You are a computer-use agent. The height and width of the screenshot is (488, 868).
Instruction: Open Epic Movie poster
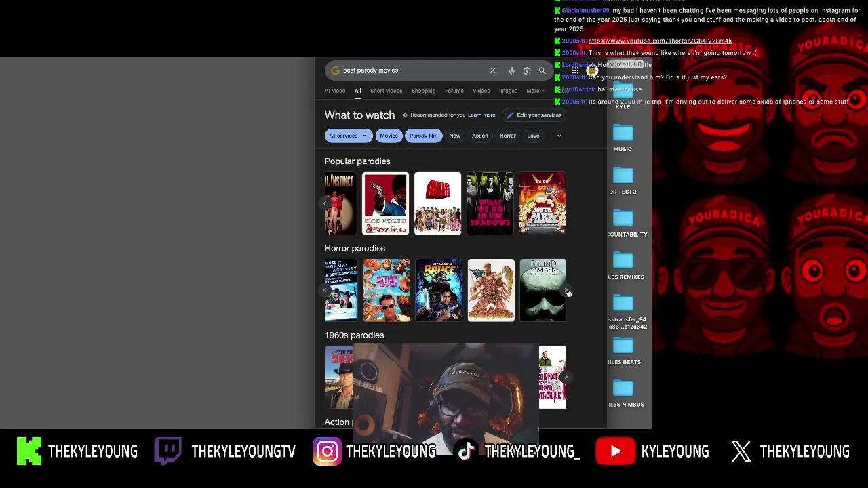click(437, 203)
